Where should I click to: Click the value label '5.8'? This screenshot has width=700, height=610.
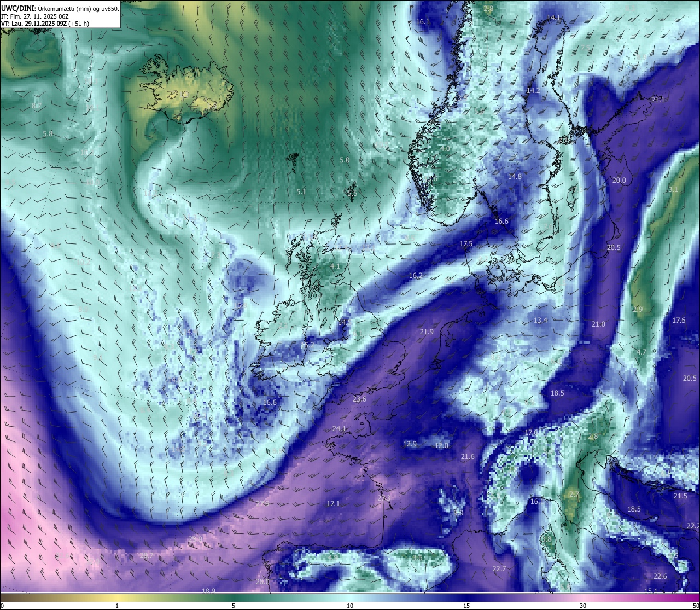tap(48, 133)
